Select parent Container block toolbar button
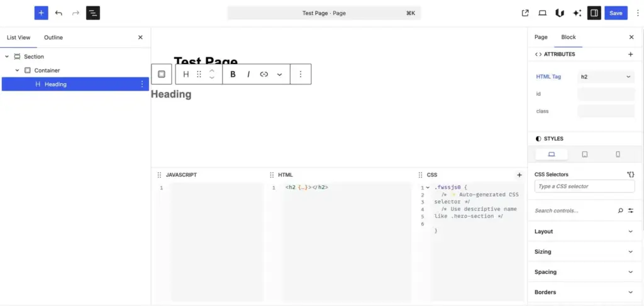The width and height of the screenshot is (644, 306). point(162,74)
